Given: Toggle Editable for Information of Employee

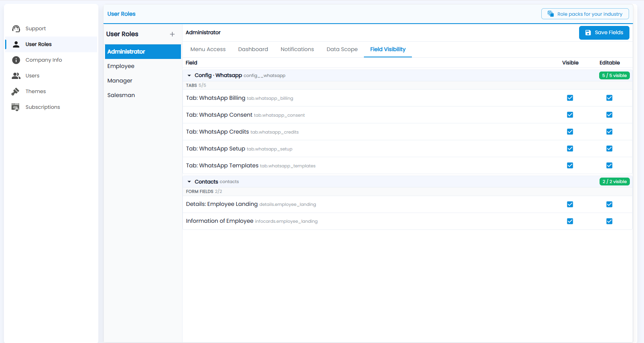Looking at the screenshot, I should pyautogui.click(x=609, y=221).
